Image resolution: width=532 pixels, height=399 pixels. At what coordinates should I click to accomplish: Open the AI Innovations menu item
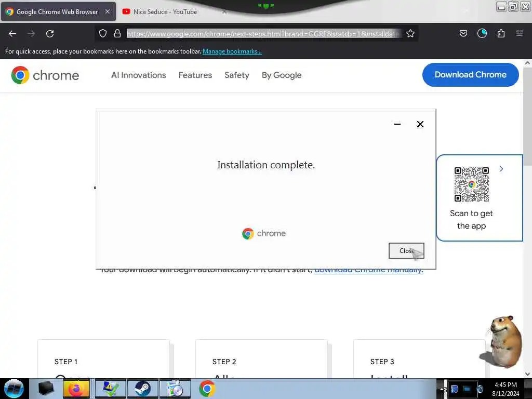point(138,75)
